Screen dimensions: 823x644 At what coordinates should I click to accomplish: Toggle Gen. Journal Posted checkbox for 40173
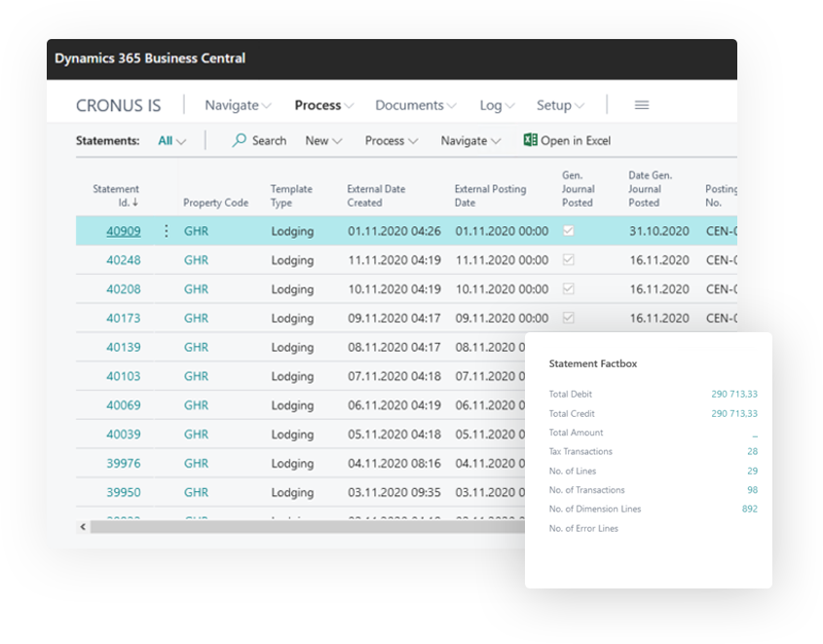click(x=569, y=317)
